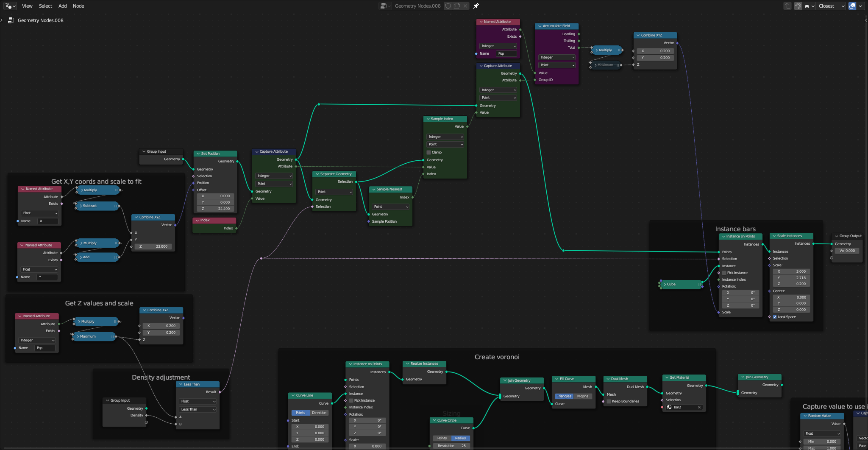
Task: Select Triangles mode in Fill Curve
Action: point(564,396)
